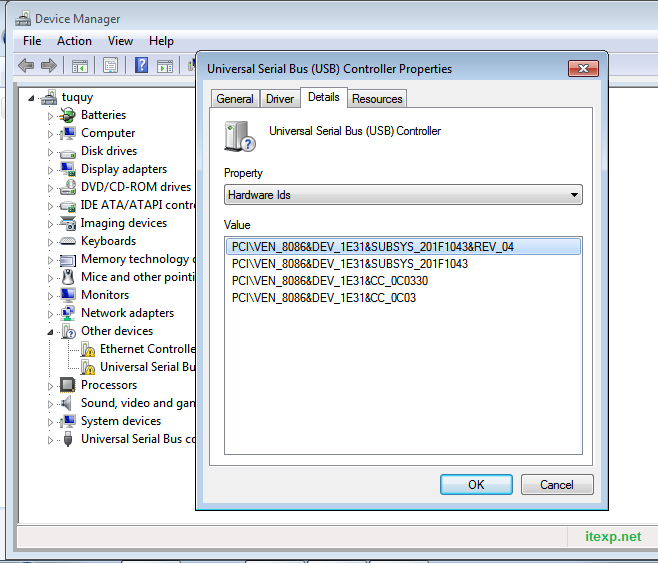The width and height of the screenshot is (658, 563).
Task: Click the tuquy computer root icon
Action: point(49,97)
